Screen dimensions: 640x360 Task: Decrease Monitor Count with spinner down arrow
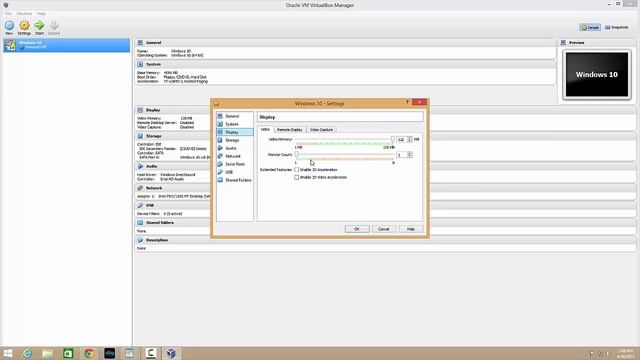click(x=410, y=156)
